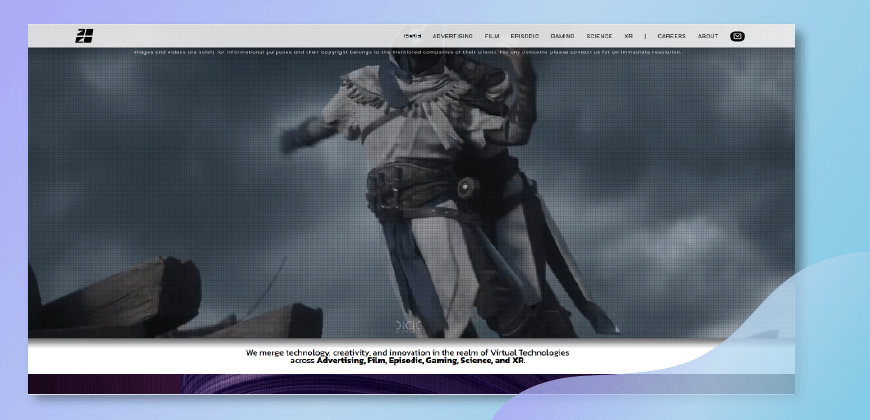Click bold "Advertising" word in the tagline

(343, 361)
